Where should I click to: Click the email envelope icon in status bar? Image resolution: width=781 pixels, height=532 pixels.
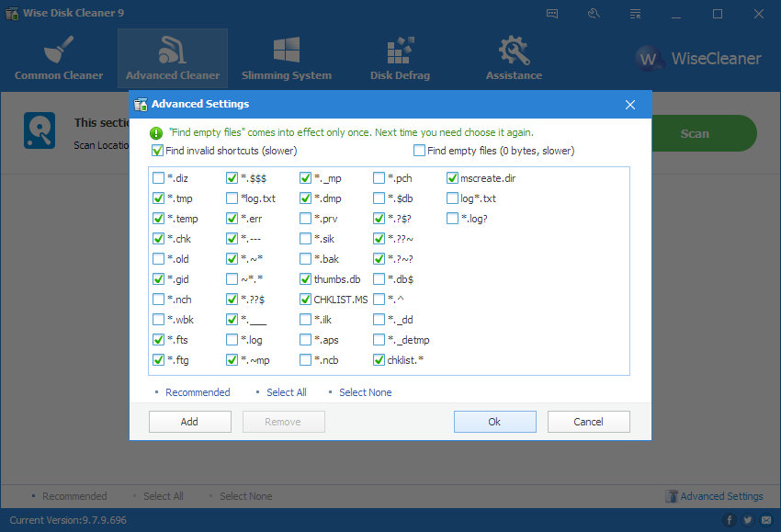pyautogui.click(x=765, y=520)
